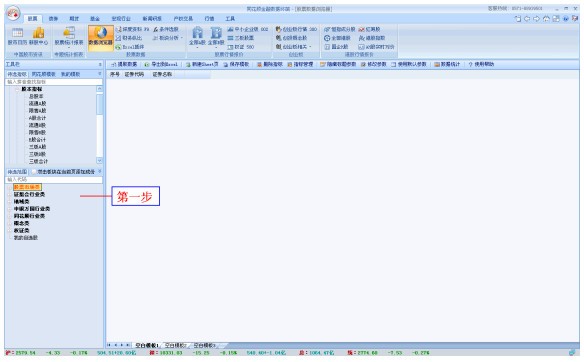Open AH-share real-time price comparison
The image size is (584, 362).
click(376, 47)
